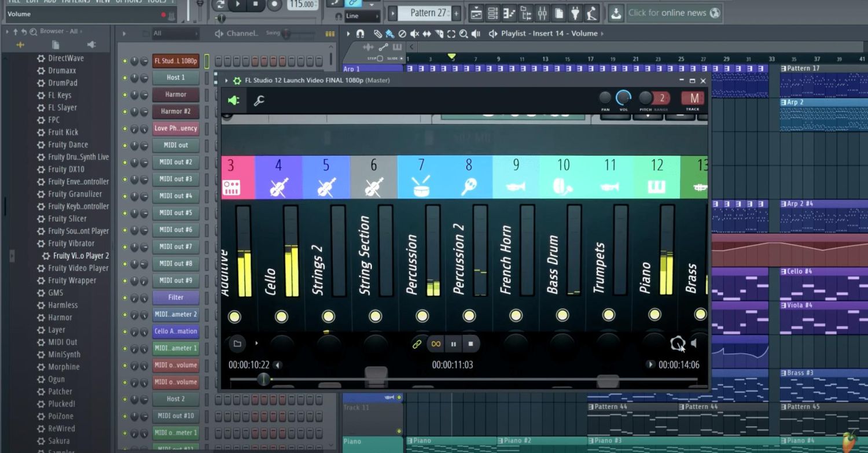Image resolution: width=868 pixels, height=453 pixels.
Task: Select Harmor in plugin browser
Action: pyautogui.click(x=60, y=318)
